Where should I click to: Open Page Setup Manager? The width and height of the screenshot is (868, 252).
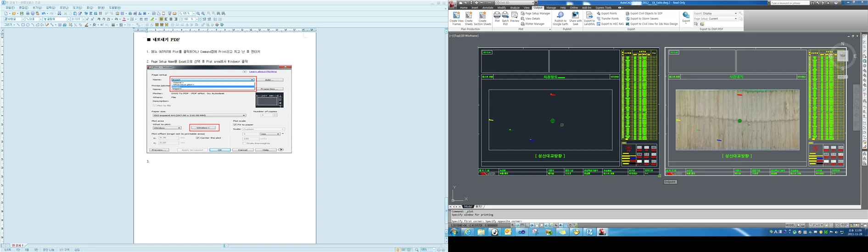click(x=535, y=13)
